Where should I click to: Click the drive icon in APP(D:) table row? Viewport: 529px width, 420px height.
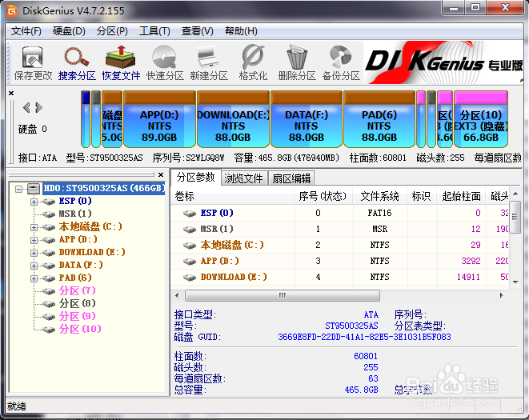[x=190, y=262]
